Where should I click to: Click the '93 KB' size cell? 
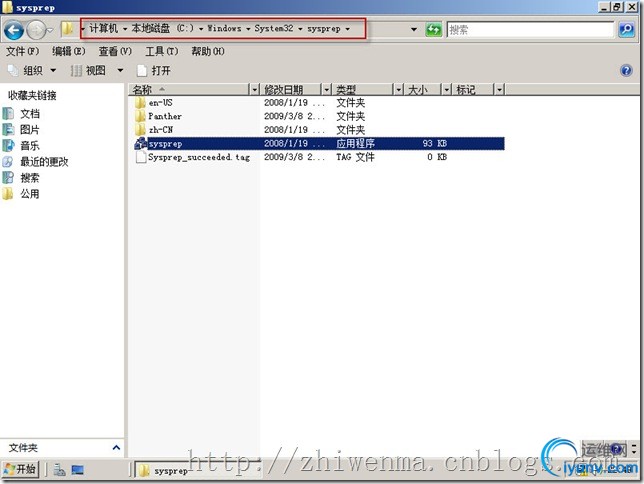tap(435, 143)
